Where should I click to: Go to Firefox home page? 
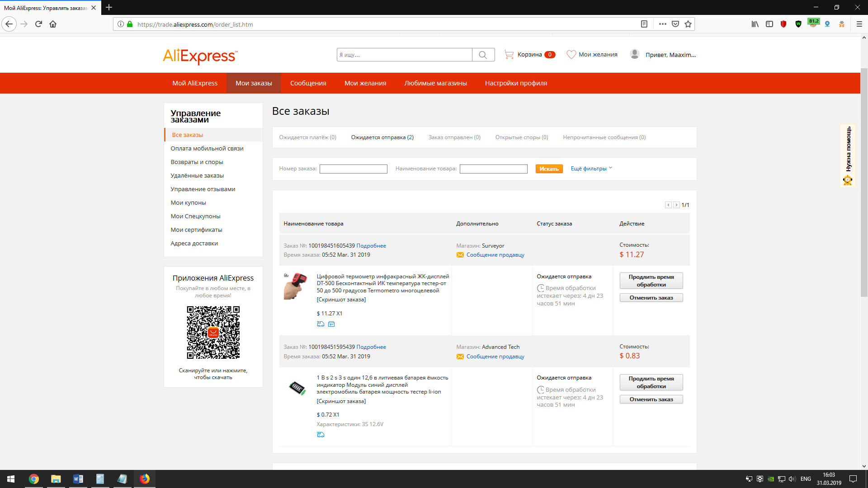(x=53, y=24)
